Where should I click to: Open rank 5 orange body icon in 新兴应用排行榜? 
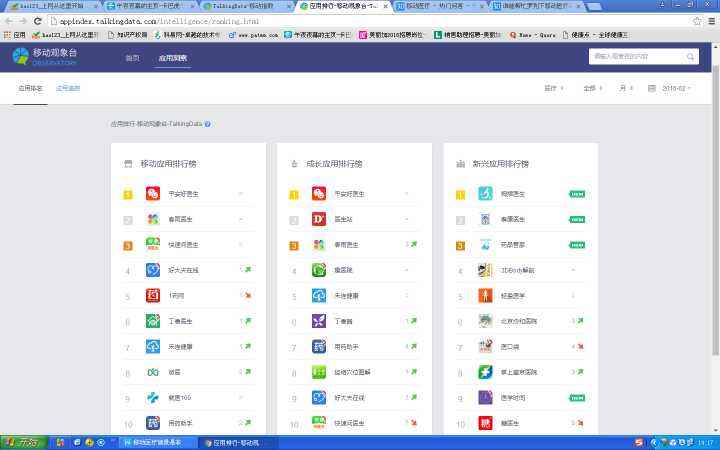point(485,295)
